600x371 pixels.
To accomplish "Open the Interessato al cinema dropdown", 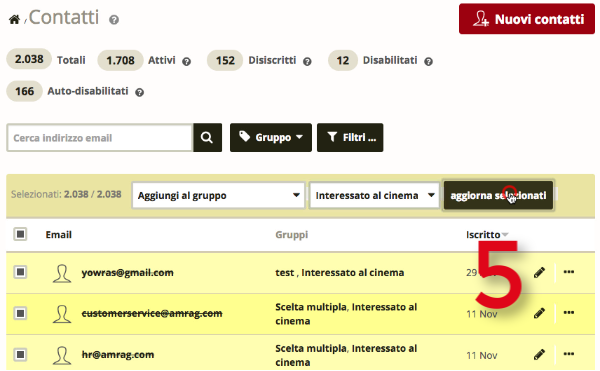I will click(x=374, y=195).
